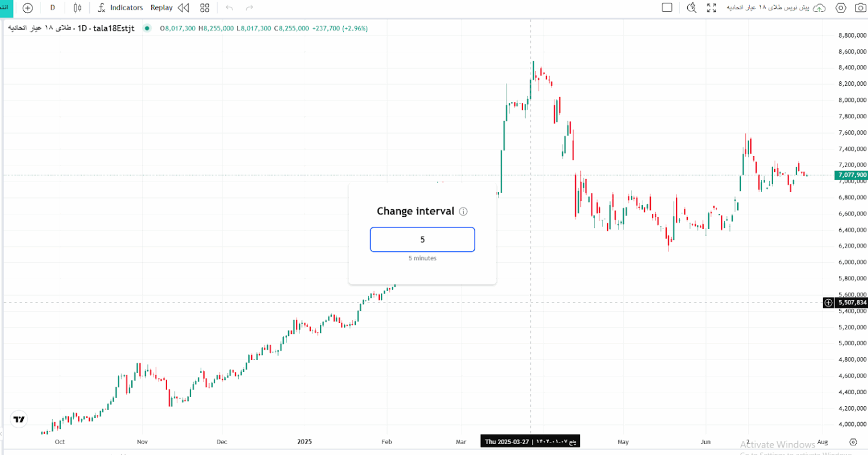
Task: Toggle the green market status dot
Action: tap(147, 28)
